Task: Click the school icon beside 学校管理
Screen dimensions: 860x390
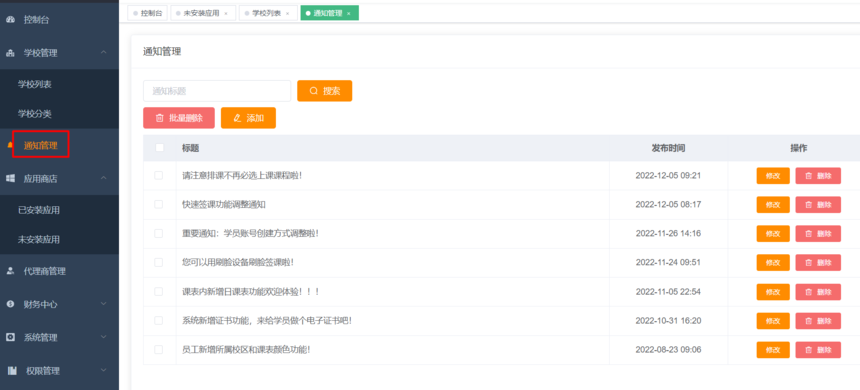Action: pos(10,53)
